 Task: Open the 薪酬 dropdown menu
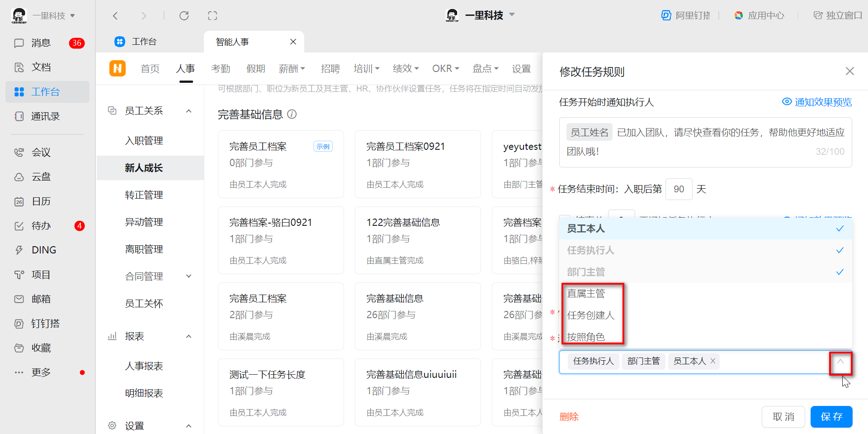pyautogui.click(x=292, y=69)
